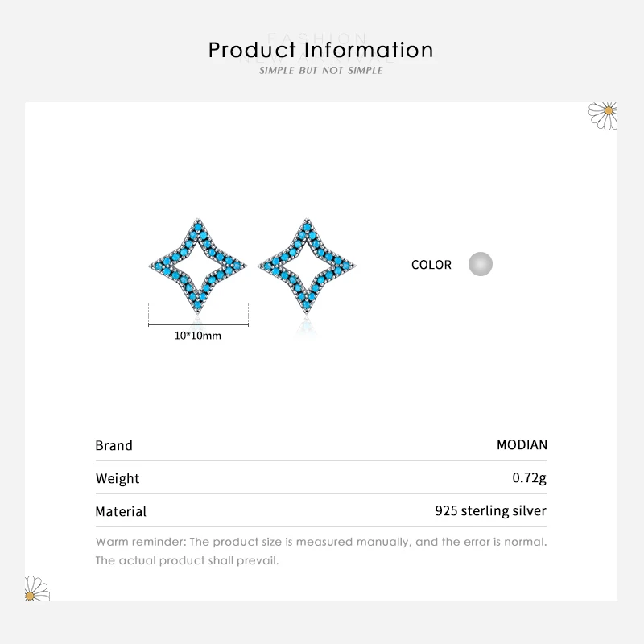644x644 pixels.
Task: Click the SIMPLE BUT NOT SIMPLE tagline
Action: point(321,71)
